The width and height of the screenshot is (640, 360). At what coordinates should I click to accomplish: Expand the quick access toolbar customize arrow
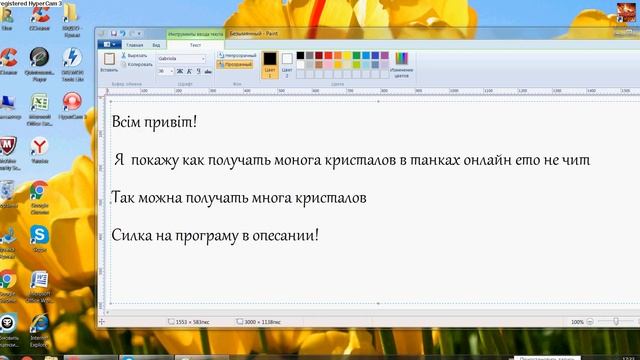[x=139, y=33]
